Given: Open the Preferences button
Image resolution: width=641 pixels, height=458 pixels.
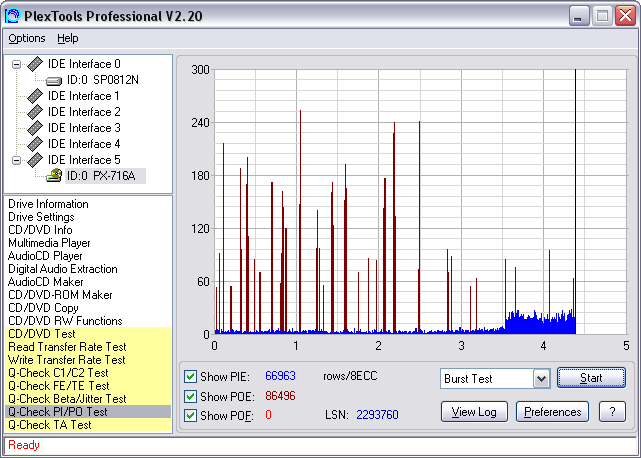Looking at the screenshot, I should pos(552,412).
